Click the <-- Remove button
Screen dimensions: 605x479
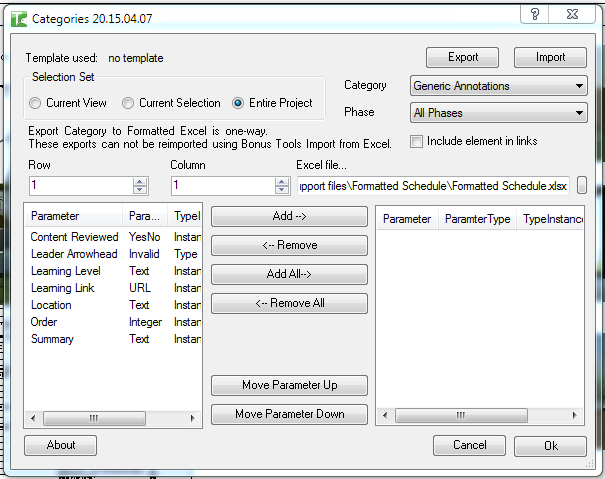(x=289, y=245)
